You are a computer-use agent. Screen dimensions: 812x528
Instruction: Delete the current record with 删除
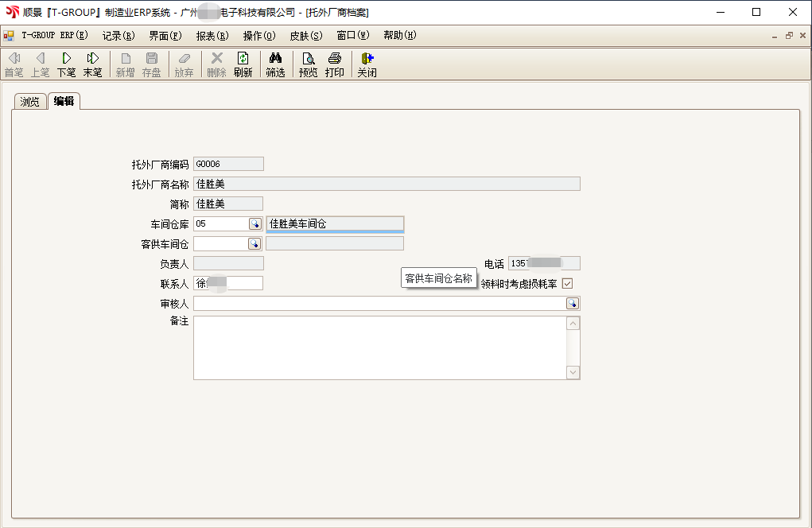pyautogui.click(x=216, y=64)
